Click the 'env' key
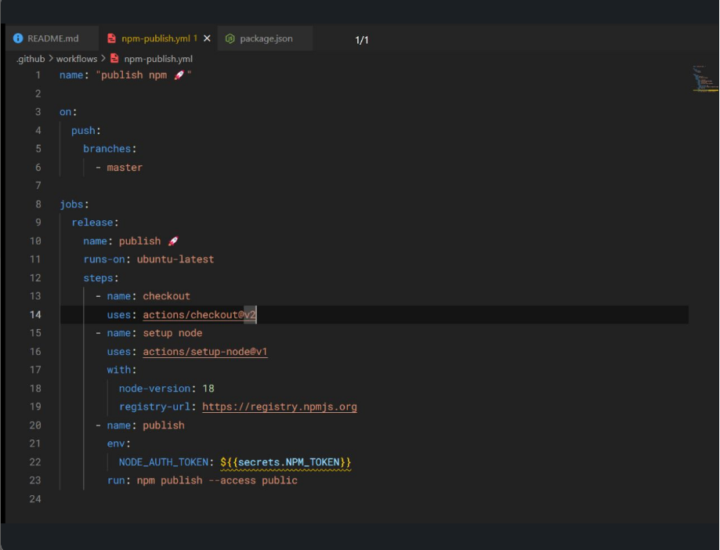 tap(116, 443)
